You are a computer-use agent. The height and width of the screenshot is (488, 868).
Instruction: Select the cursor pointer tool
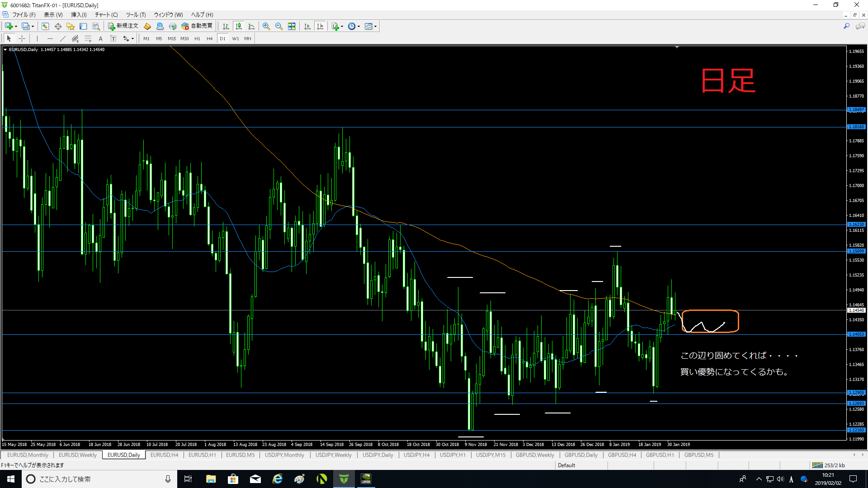pyautogui.click(x=9, y=39)
